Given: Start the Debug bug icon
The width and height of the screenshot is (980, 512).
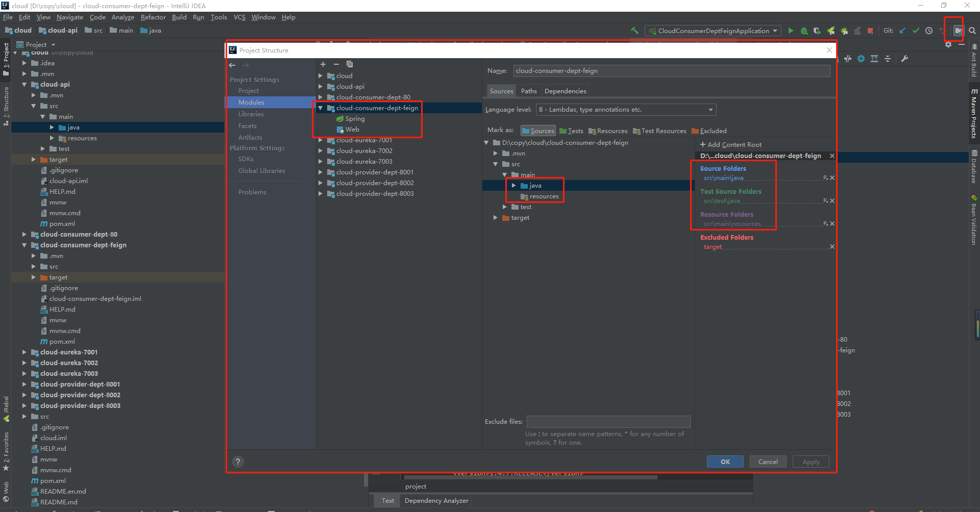Looking at the screenshot, I should (x=804, y=31).
